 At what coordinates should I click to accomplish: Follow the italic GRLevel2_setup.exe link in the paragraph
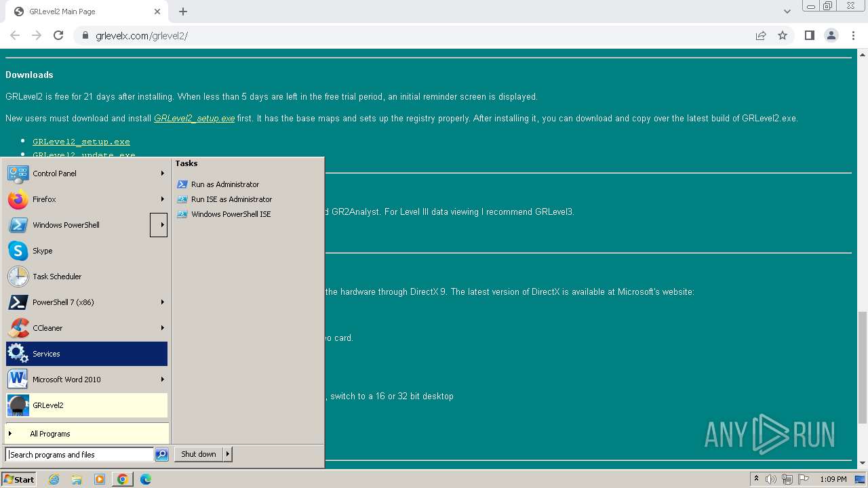point(194,119)
